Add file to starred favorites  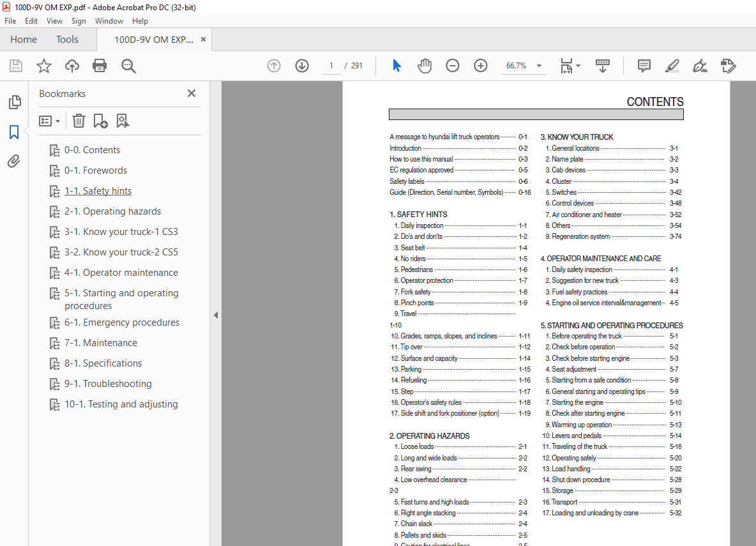tap(44, 66)
